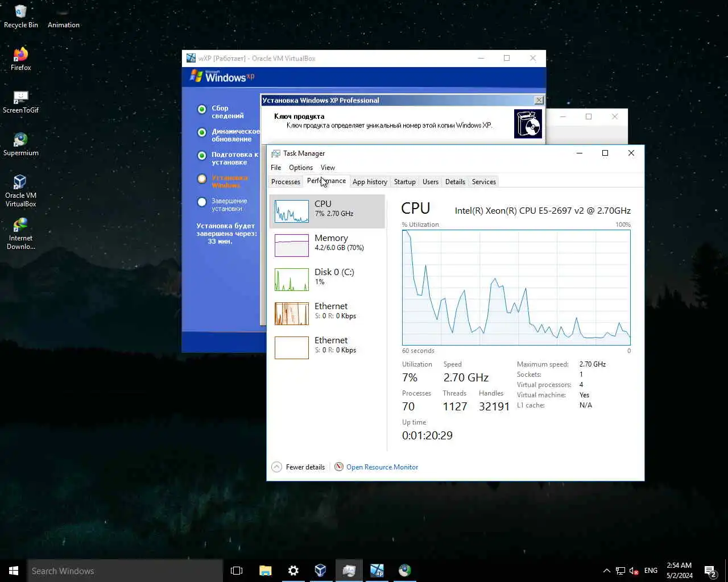Open File Explorer from the taskbar

pos(265,571)
